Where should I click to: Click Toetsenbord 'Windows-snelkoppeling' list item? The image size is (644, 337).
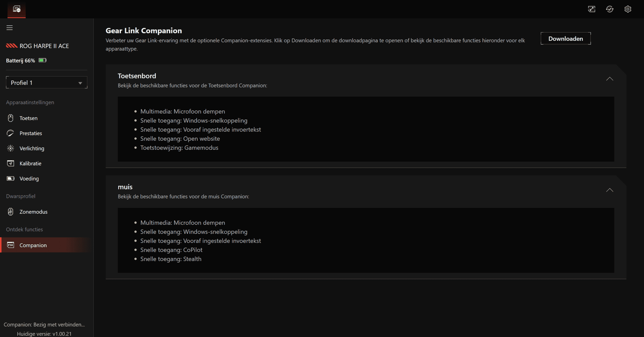(194, 120)
